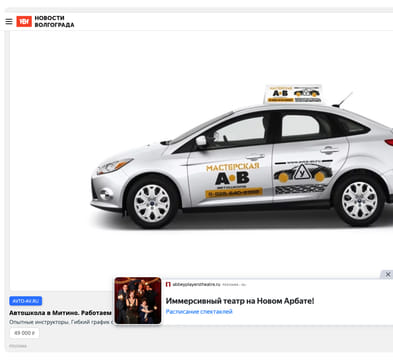This screenshot has height=360, width=393.
Task: Follow the 'Расписание спектаклей' link
Action: (199, 312)
